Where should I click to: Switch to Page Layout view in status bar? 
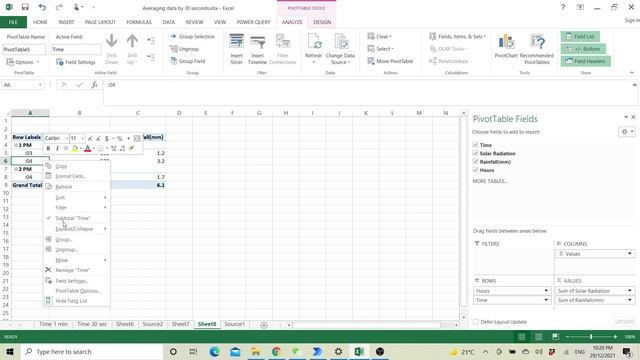click(538, 337)
